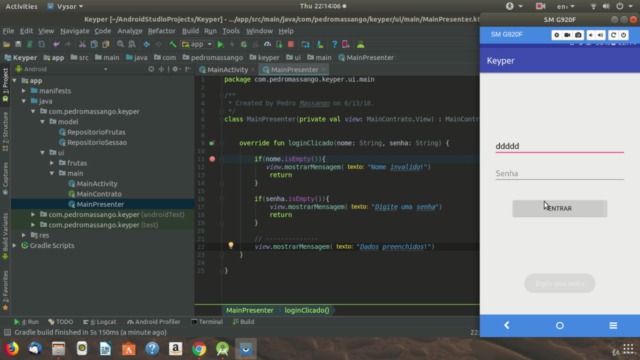Screen dimensions: 640x360
Task: Click the Copy icon in toolbar
Action: [x=94, y=44]
